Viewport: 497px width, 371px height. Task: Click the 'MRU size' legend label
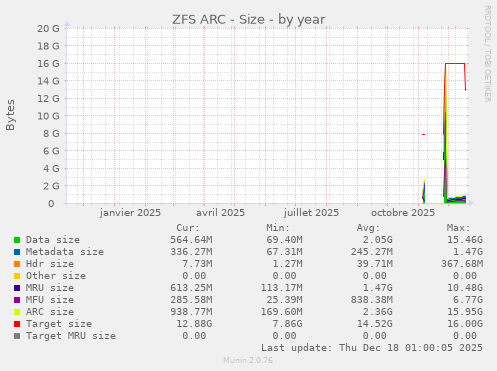tap(50, 288)
